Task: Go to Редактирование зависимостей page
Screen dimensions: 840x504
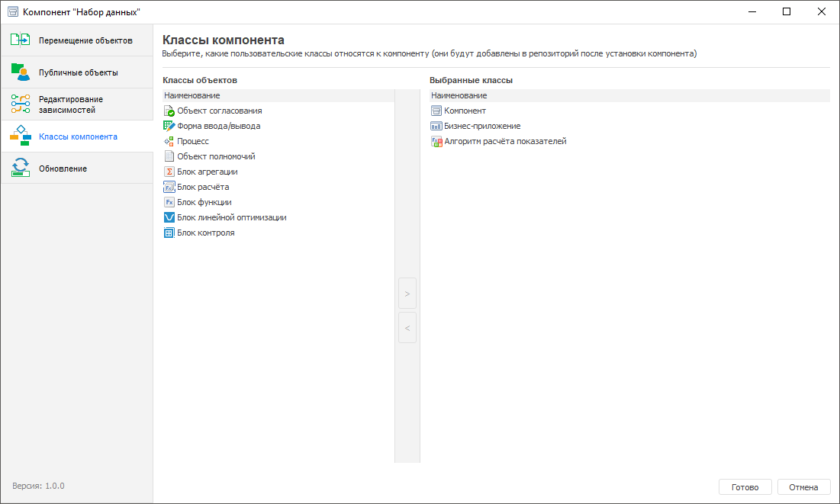Action: pos(76,104)
